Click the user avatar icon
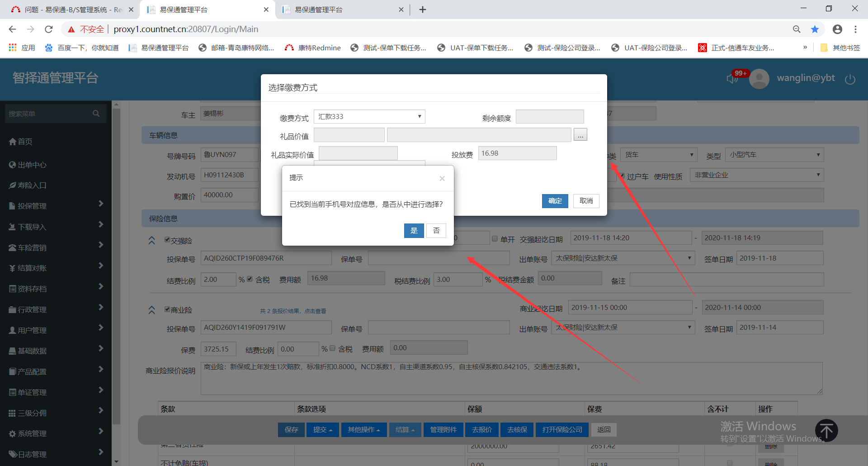Viewport: 868px width, 466px height. (x=759, y=79)
